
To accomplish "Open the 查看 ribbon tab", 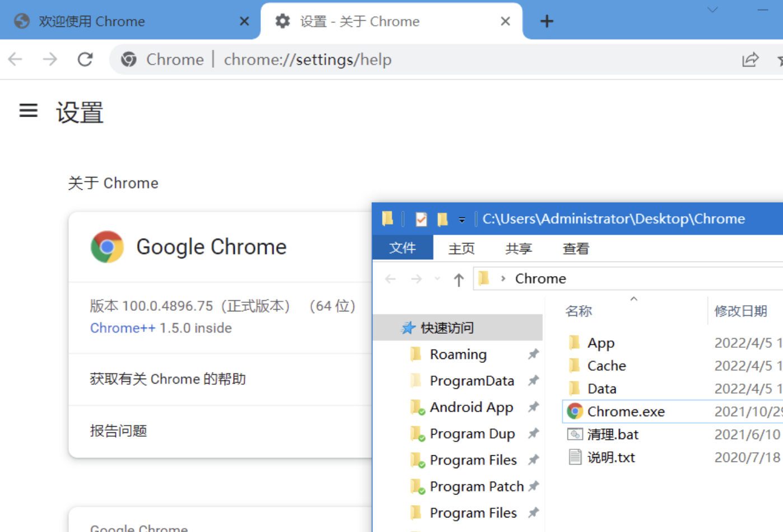I will tap(576, 248).
